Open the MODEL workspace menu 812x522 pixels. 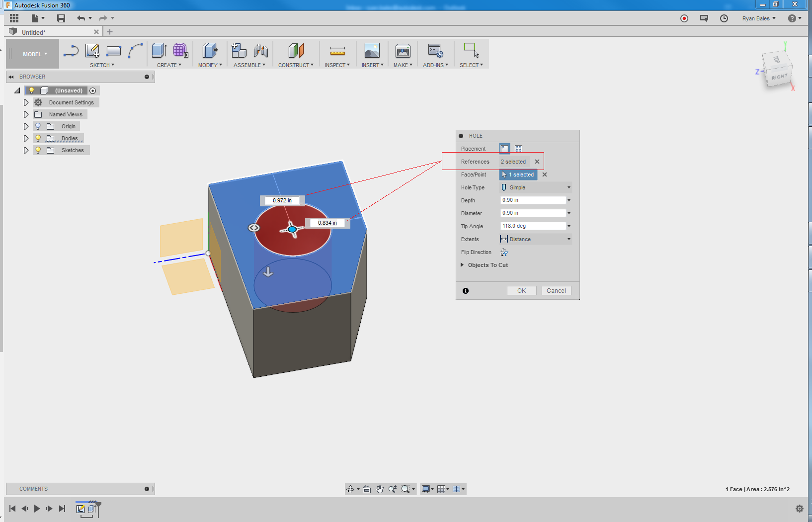32,53
